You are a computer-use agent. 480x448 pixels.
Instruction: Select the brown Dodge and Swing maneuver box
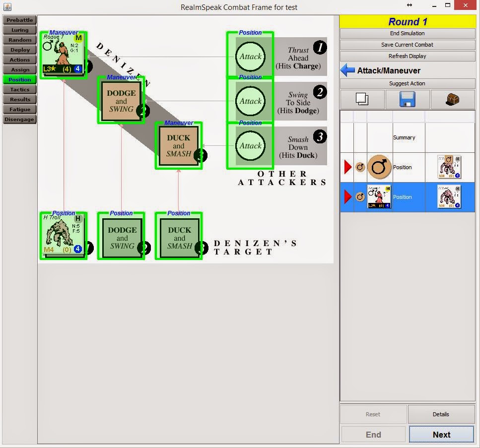121,101
